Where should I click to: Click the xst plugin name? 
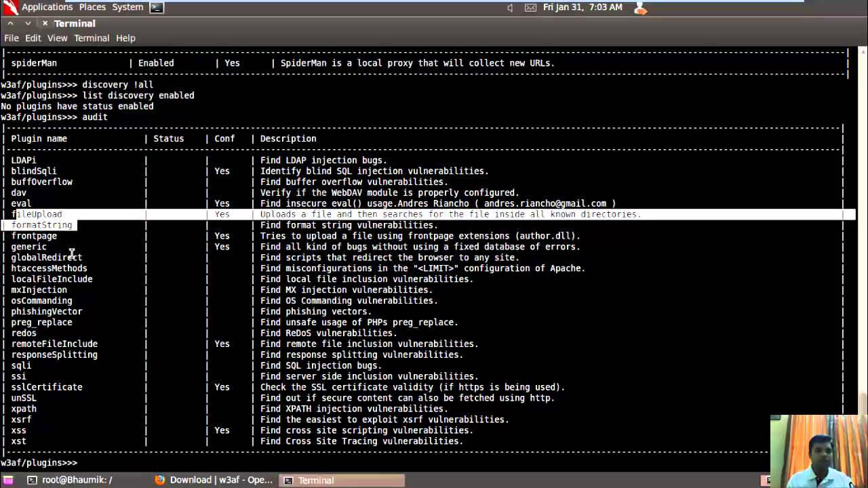coord(18,442)
